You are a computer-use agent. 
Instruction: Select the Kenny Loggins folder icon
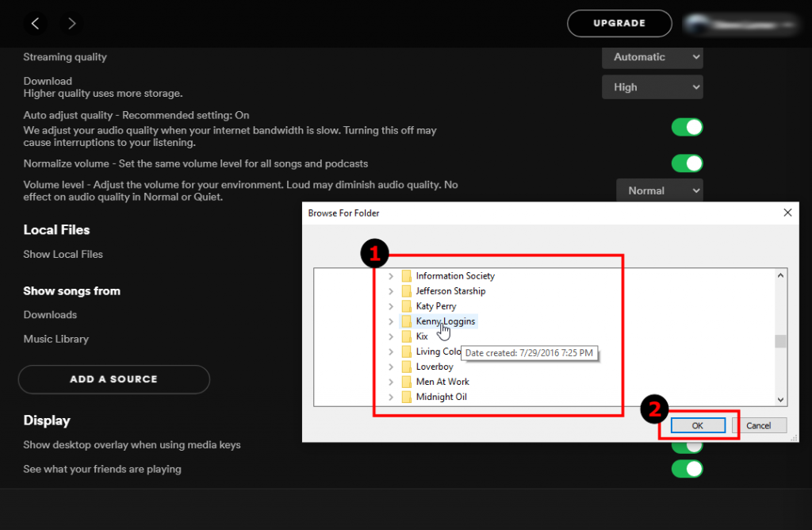tap(407, 321)
